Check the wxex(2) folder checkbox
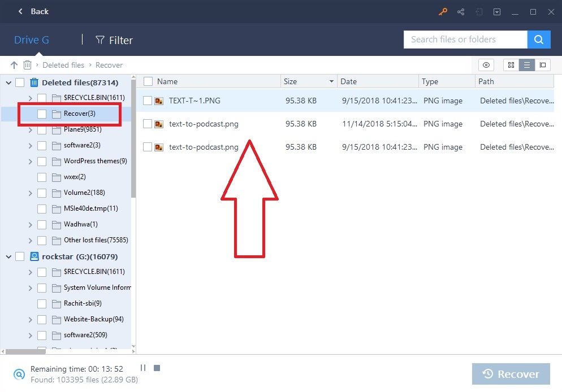562x392 pixels. point(42,177)
